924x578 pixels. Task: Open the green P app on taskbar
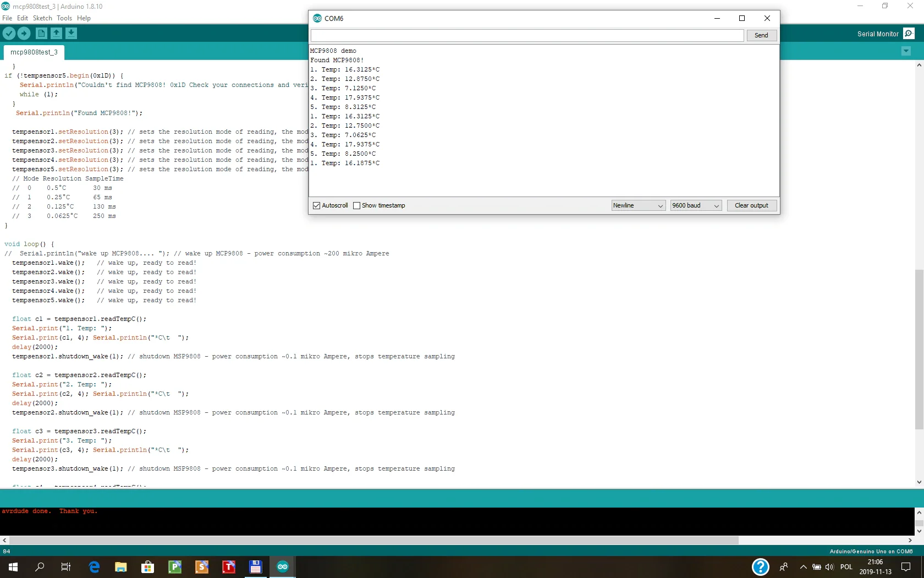coord(175,567)
